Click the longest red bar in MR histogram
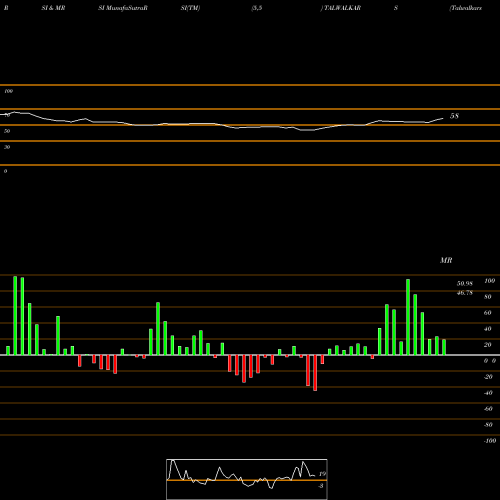The height and width of the screenshot is (500, 500). pos(315,373)
